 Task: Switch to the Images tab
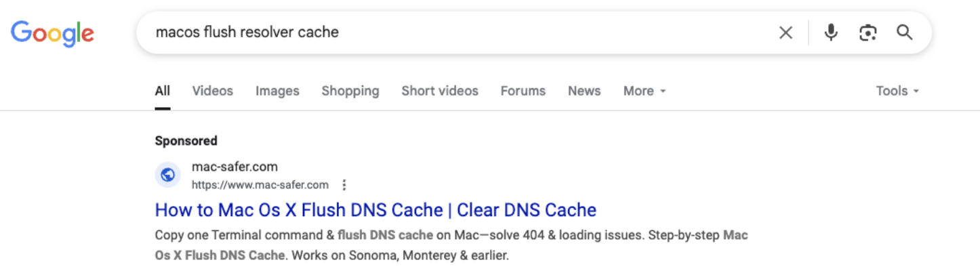[x=277, y=91]
